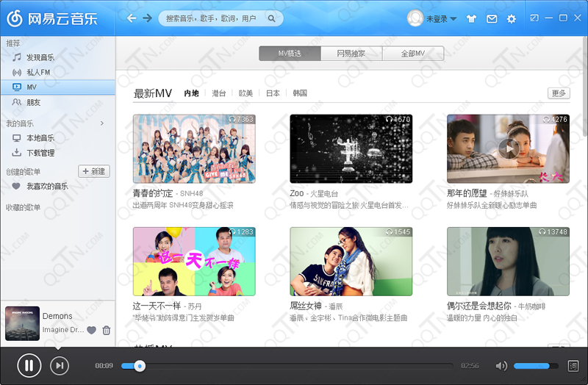Screen dimensions: 588x385
Task: Click the search magnifier icon
Action: pos(271,18)
